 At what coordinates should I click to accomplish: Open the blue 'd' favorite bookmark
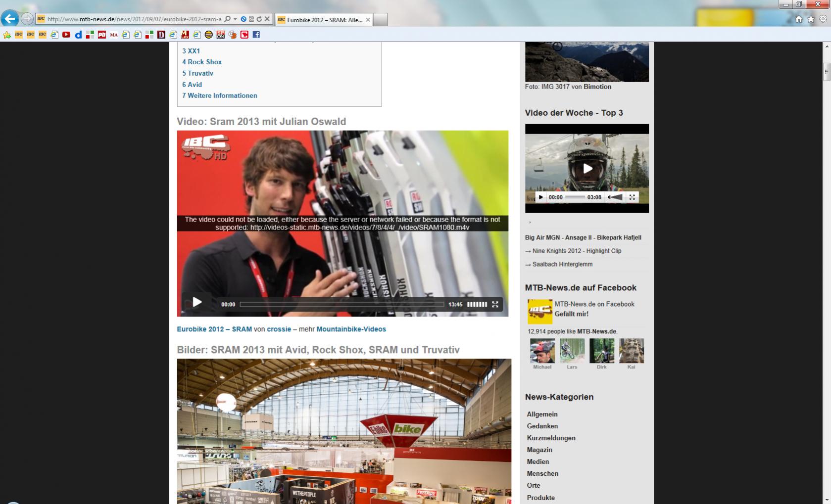click(x=78, y=35)
